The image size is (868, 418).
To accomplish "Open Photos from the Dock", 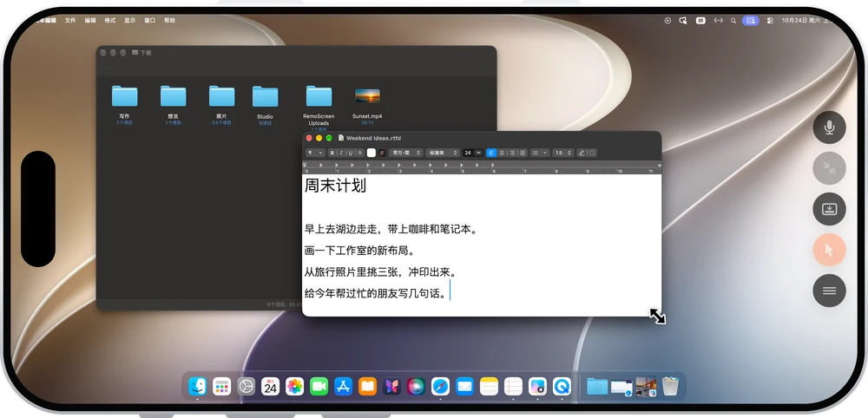I will pyautogui.click(x=294, y=387).
